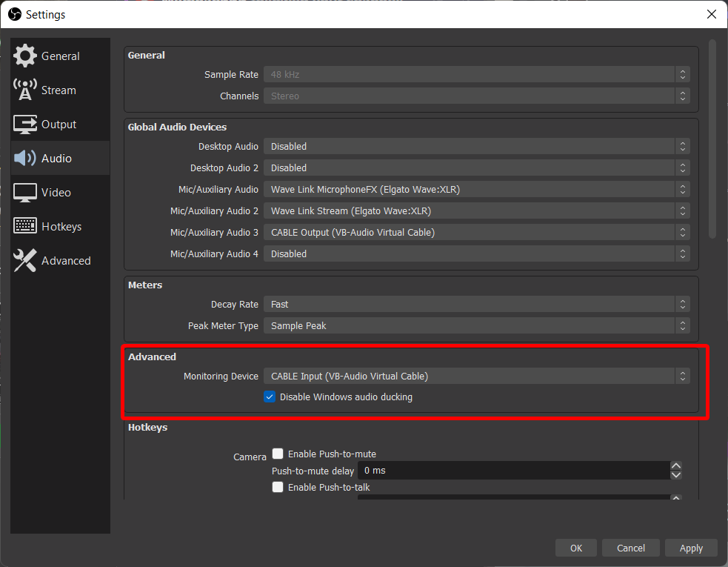Click the settings vertical scrollbar
728x567 pixels.
(x=712, y=139)
